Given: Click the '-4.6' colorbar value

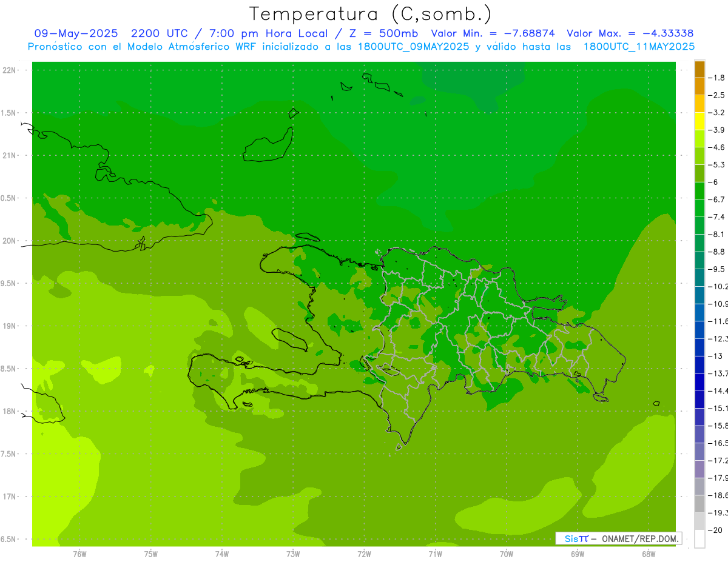Looking at the screenshot, I should click(716, 147).
